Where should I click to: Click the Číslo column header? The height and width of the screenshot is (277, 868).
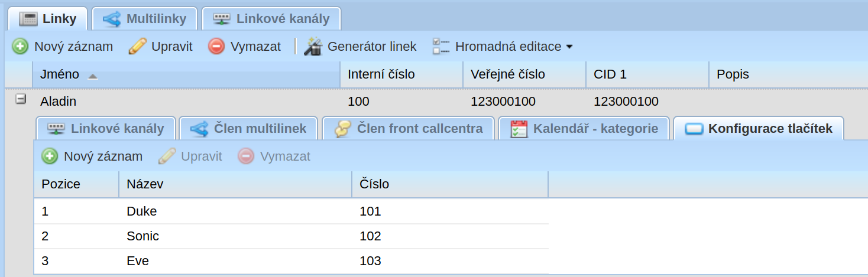[x=450, y=184]
